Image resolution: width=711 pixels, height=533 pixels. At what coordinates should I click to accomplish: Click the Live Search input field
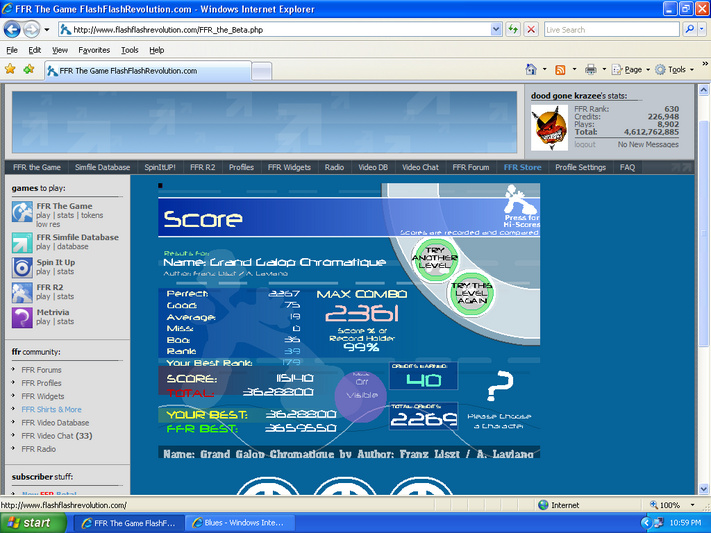click(x=611, y=29)
